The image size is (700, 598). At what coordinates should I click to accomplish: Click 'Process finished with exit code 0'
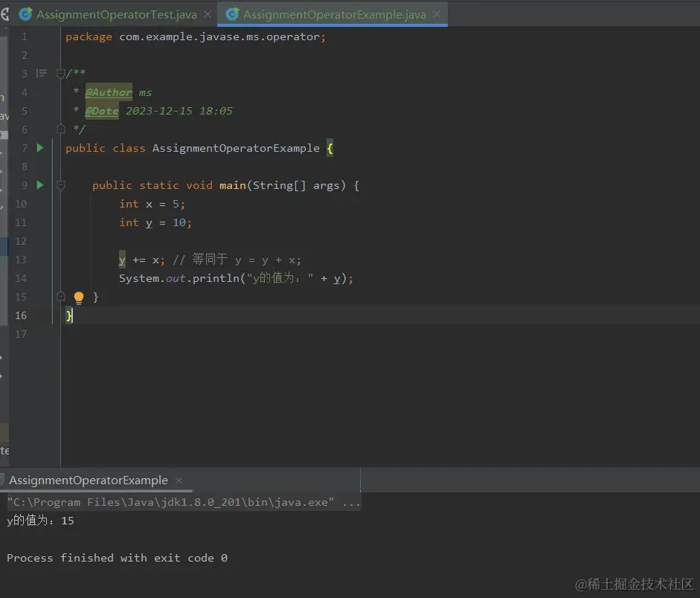click(x=117, y=558)
